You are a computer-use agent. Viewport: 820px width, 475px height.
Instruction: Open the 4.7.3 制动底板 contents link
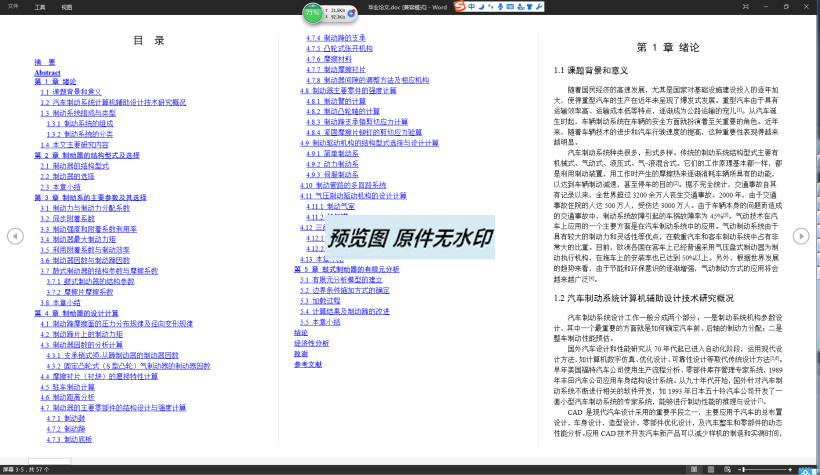[x=70, y=439]
